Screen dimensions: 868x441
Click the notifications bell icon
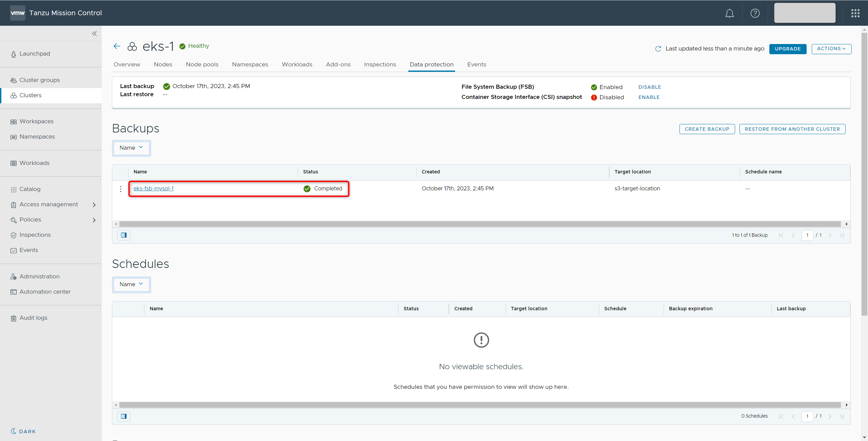729,13
